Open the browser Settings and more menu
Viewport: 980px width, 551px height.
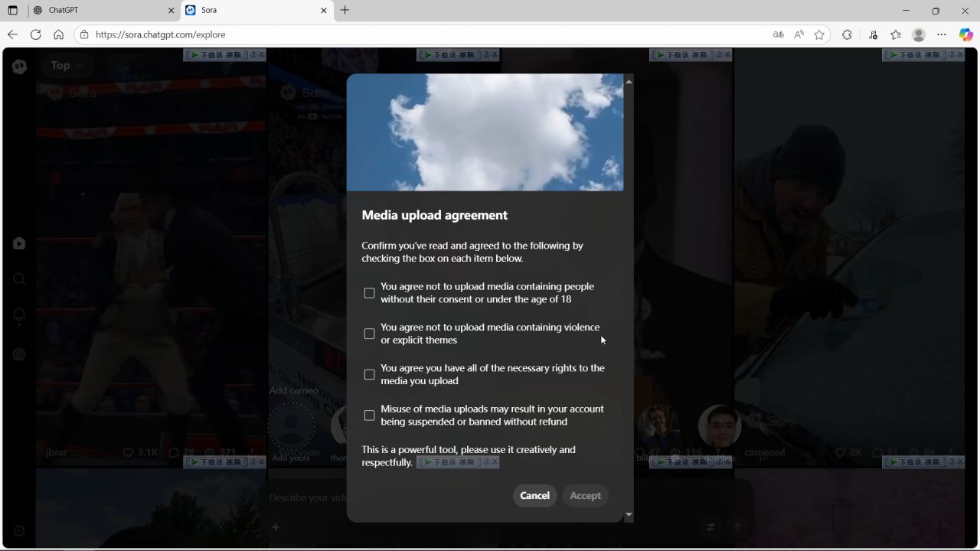point(942,34)
